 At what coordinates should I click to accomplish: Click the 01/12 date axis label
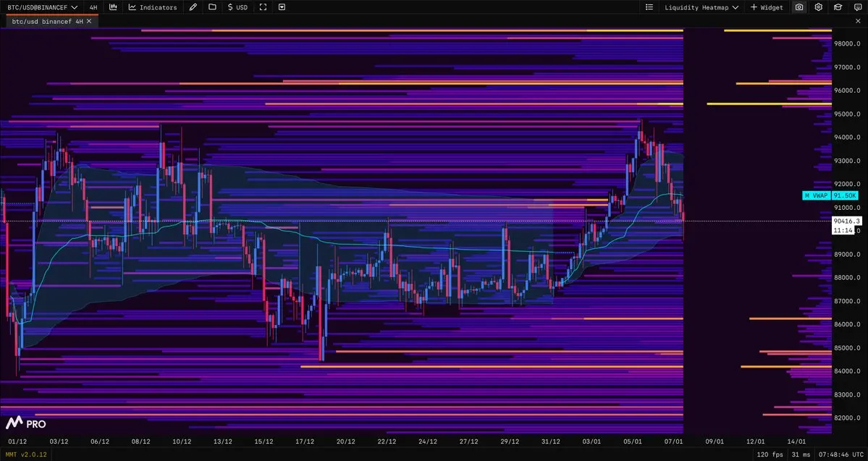tap(17, 441)
